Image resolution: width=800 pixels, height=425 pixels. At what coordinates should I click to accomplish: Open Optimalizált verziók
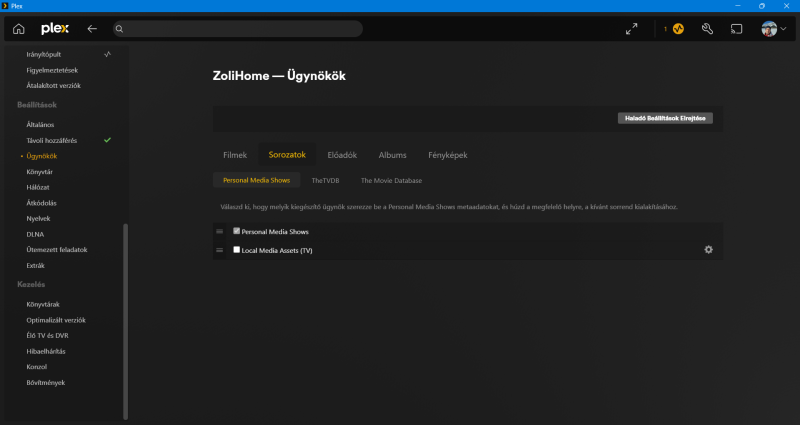click(56, 320)
